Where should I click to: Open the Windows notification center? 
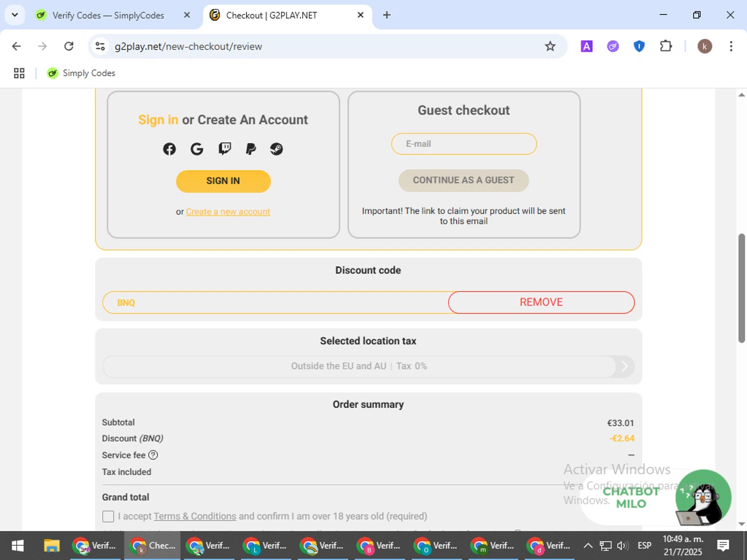coord(723,546)
